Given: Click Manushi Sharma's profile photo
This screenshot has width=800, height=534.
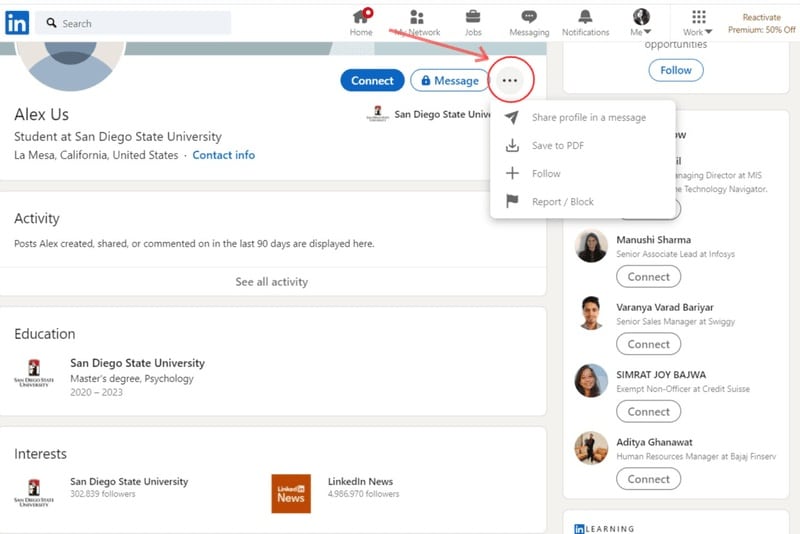Looking at the screenshot, I should click(591, 246).
